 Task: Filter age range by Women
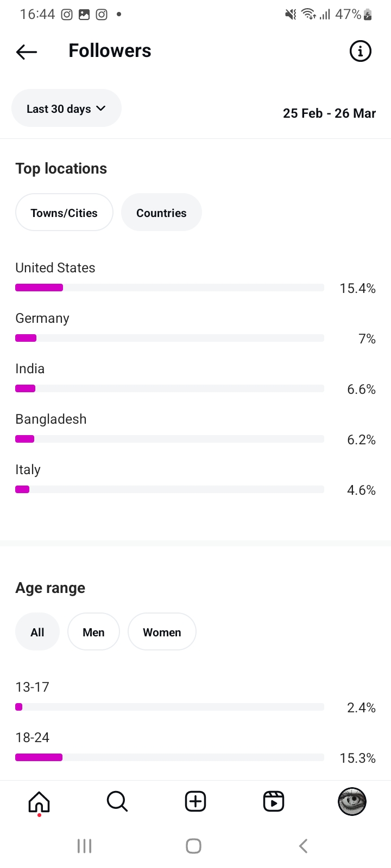pyautogui.click(x=162, y=632)
